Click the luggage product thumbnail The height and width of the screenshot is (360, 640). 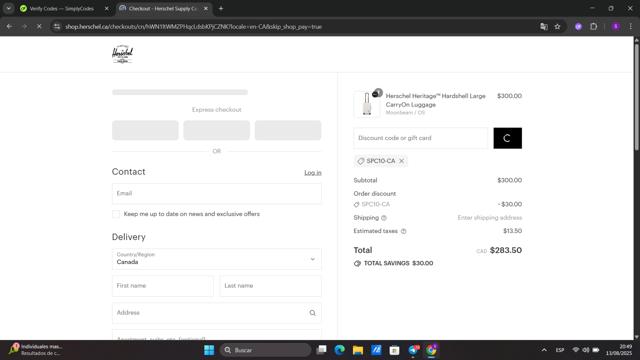pyautogui.click(x=367, y=104)
